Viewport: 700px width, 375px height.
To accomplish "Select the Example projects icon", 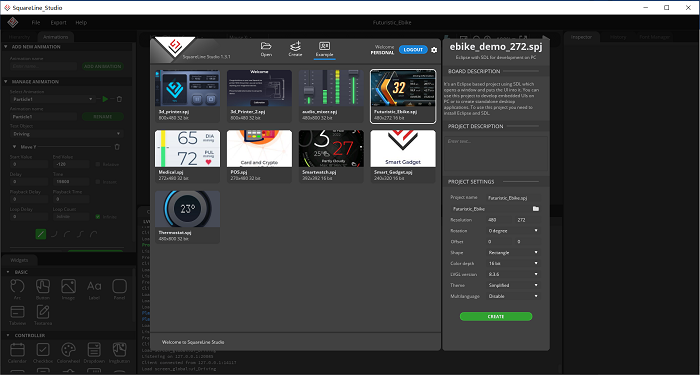I will tap(325, 46).
